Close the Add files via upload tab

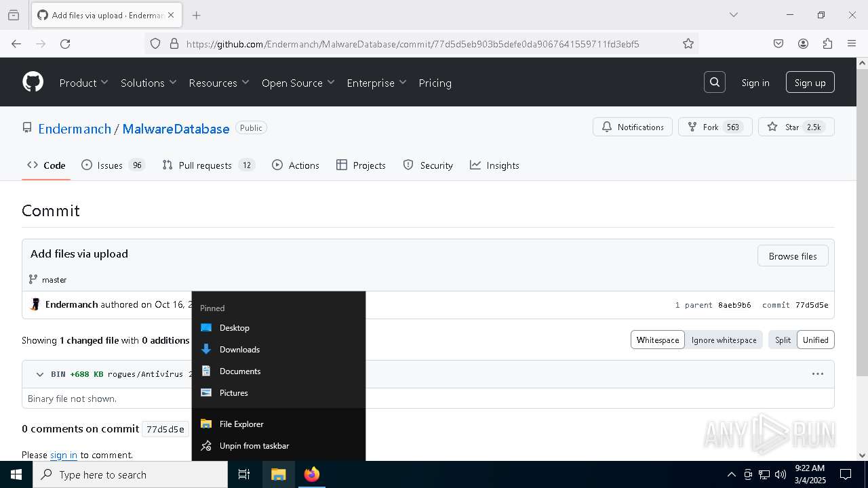coord(171,15)
